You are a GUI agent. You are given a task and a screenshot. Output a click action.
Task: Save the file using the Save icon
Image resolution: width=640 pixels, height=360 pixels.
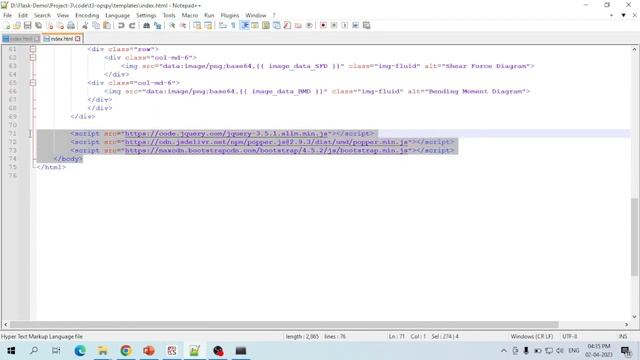tap(28, 25)
